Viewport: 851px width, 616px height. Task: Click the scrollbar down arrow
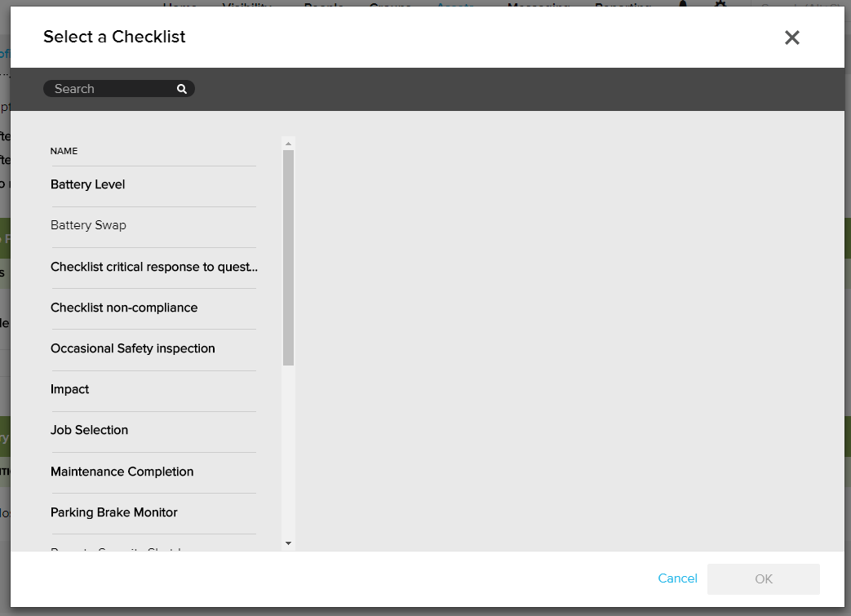click(x=288, y=543)
